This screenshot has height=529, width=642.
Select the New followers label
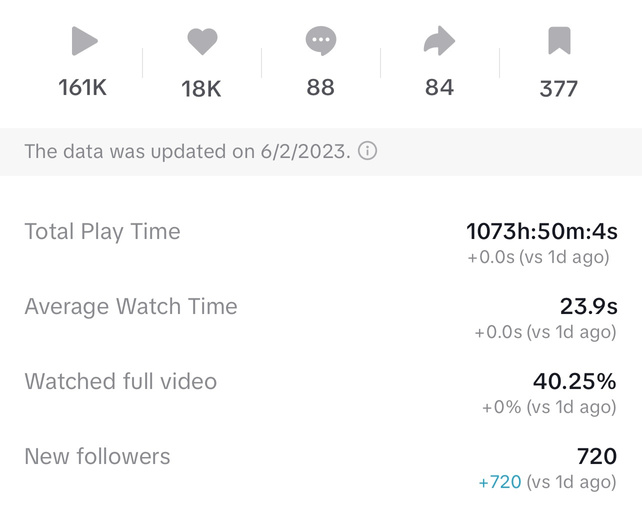(97, 457)
